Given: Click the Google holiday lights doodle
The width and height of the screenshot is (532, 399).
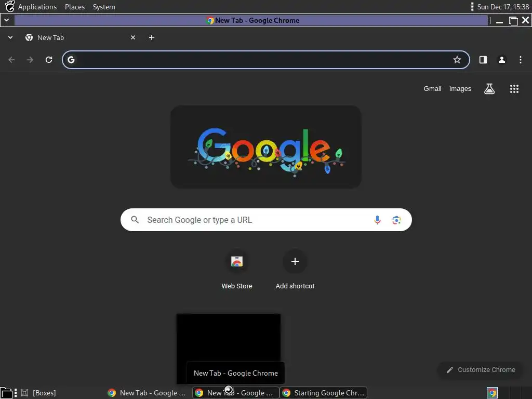Looking at the screenshot, I should point(265,147).
